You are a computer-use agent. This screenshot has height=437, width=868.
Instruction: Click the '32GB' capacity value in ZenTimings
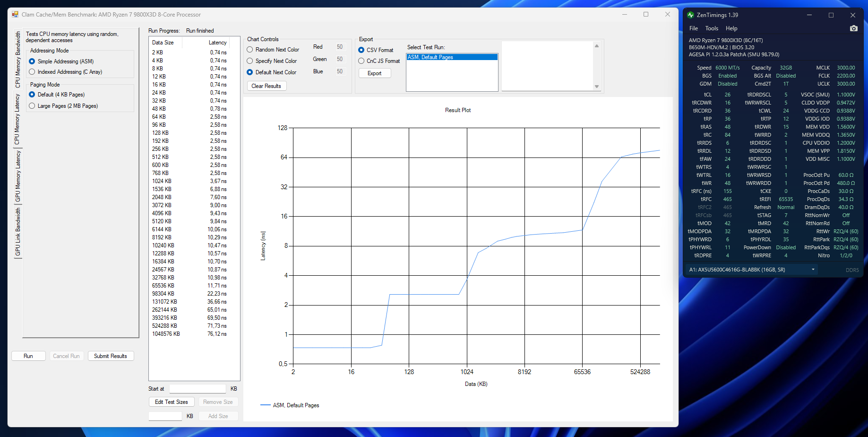tap(786, 68)
